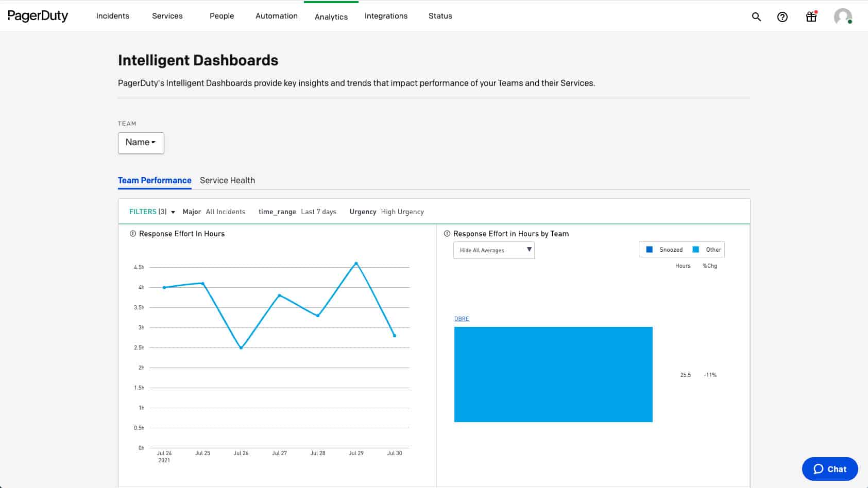Open the Status menu
Screen dimensions: 868x488
click(x=440, y=16)
